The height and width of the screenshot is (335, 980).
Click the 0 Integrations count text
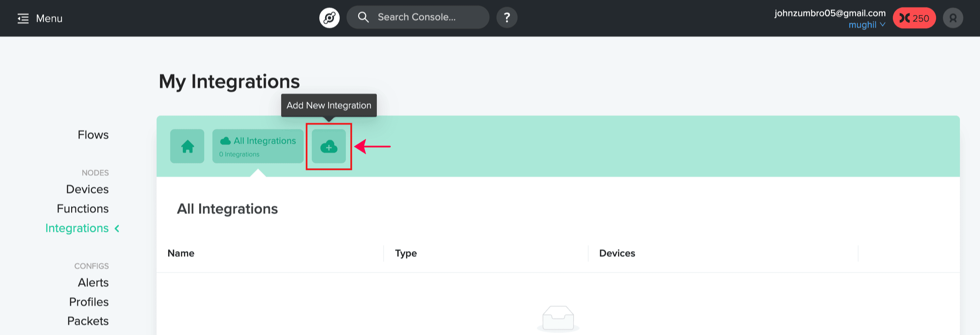[239, 154]
